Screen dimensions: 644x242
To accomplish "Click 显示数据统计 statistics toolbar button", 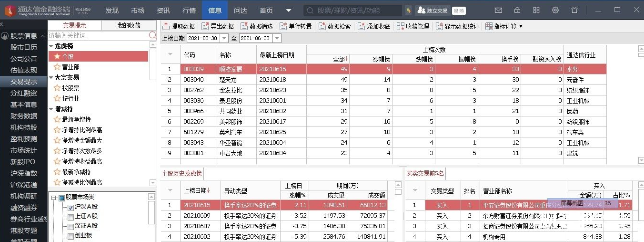I will pyautogui.click(x=457, y=26).
